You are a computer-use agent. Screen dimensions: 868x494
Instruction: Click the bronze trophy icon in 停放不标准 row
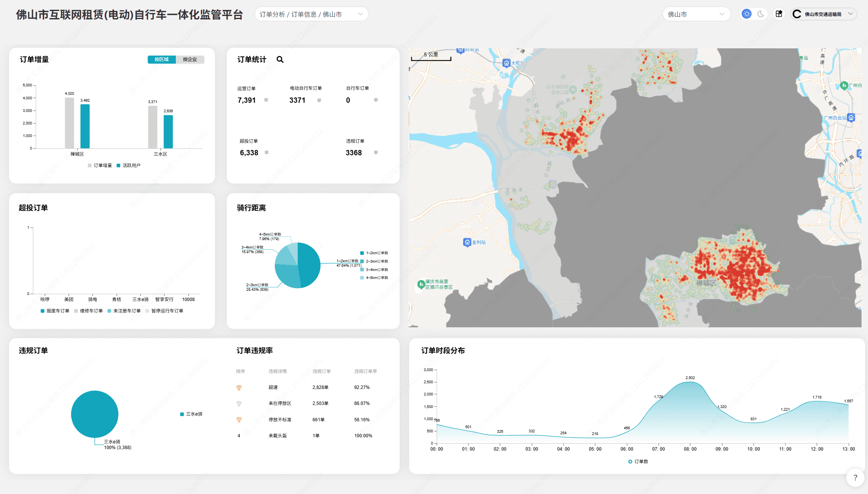239,419
